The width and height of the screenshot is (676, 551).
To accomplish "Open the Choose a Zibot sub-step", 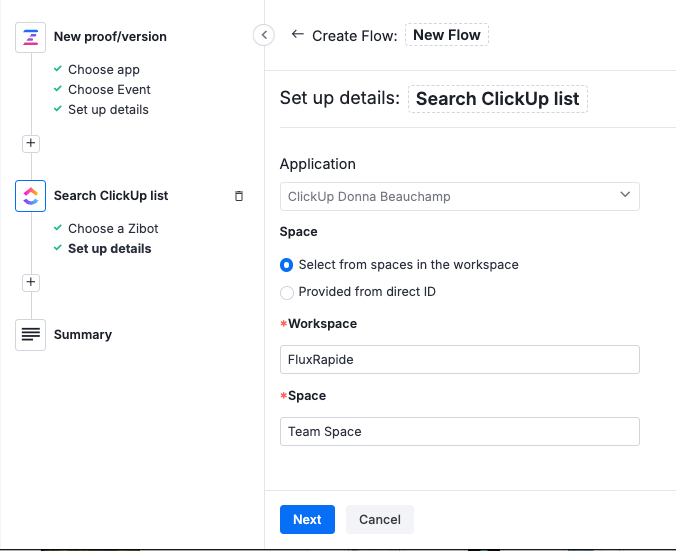I will coord(113,229).
